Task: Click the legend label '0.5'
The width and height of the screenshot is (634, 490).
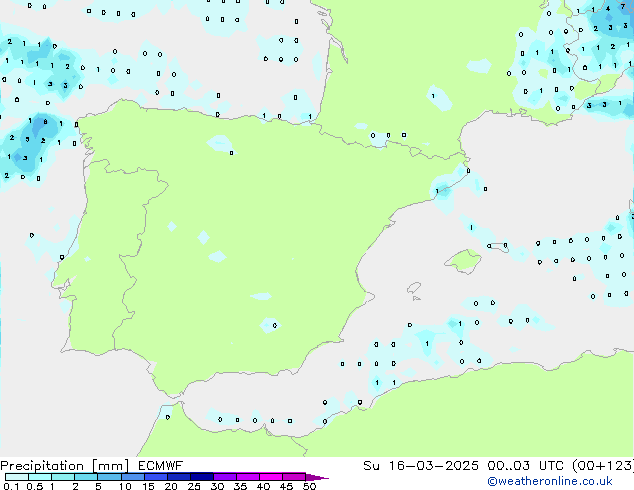Action: click(x=34, y=486)
